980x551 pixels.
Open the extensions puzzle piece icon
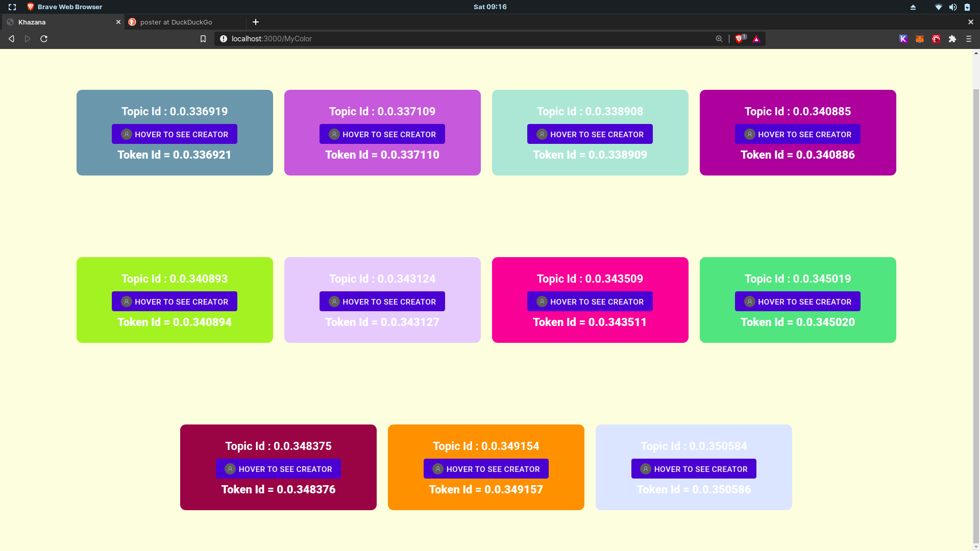click(952, 39)
